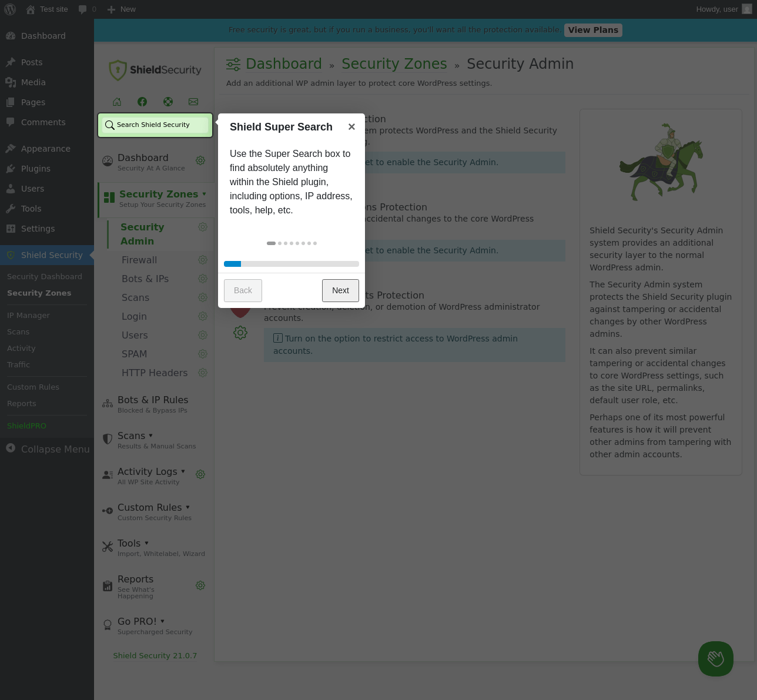
Task: Select HTTP Headers security zone
Action: click(155, 373)
